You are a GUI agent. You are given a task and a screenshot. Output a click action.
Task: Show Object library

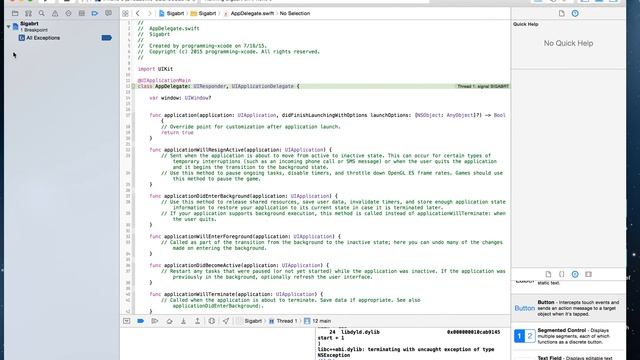575,274
